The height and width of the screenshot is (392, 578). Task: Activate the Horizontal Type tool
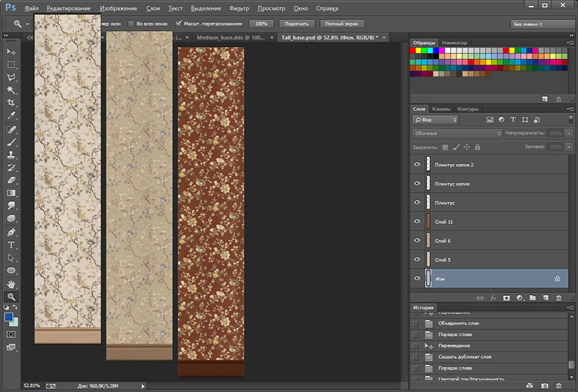11,245
